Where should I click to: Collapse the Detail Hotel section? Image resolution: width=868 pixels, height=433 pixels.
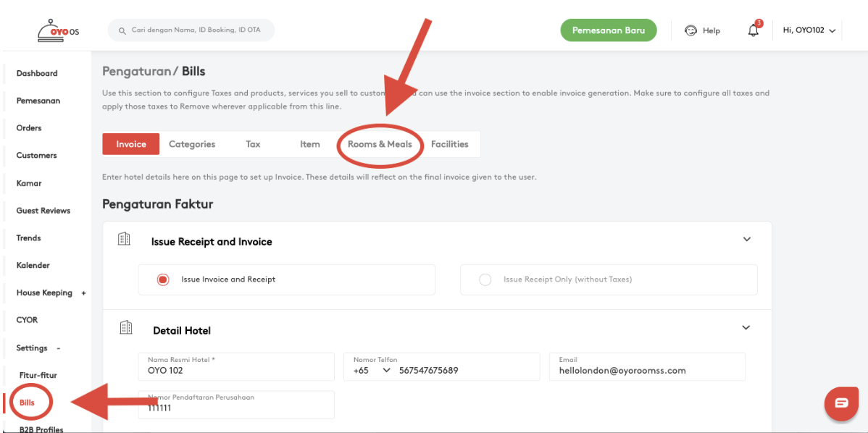pos(746,327)
